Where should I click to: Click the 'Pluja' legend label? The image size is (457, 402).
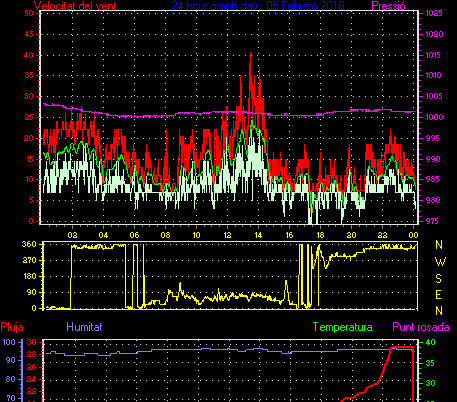(x=12, y=327)
